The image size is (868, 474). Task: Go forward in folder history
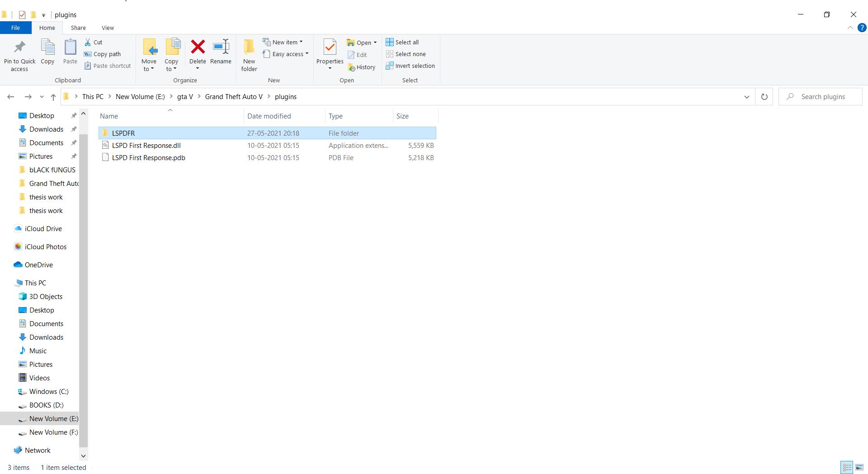[x=28, y=97]
